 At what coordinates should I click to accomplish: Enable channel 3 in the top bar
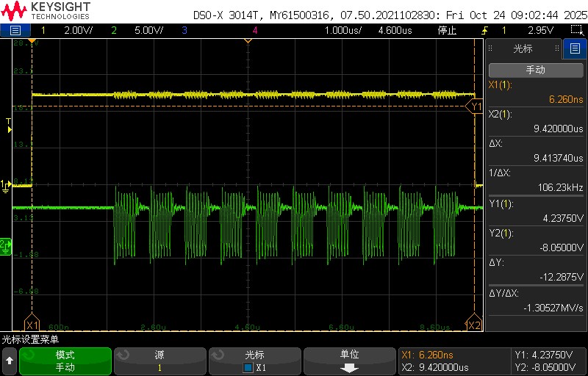point(184,31)
